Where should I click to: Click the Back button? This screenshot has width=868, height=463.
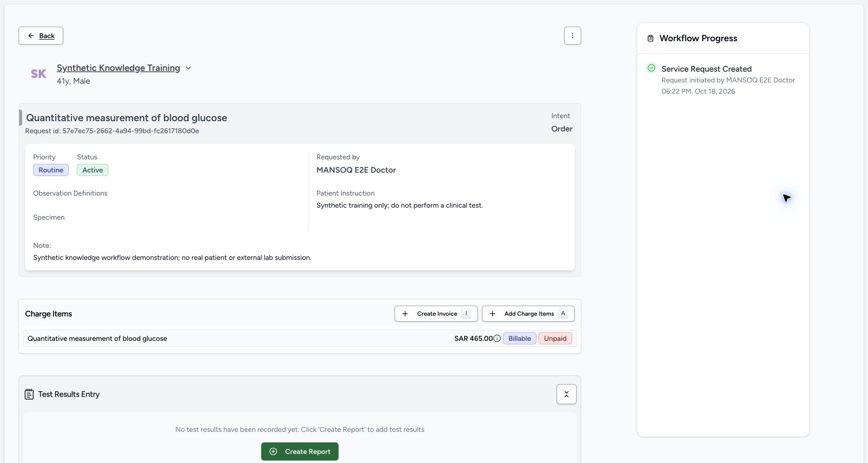pyautogui.click(x=41, y=36)
